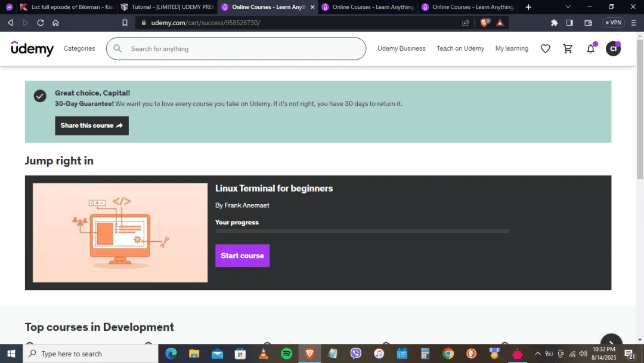This screenshot has width=644, height=363.
Task: Open a new browser tab
Action: (x=528, y=7)
